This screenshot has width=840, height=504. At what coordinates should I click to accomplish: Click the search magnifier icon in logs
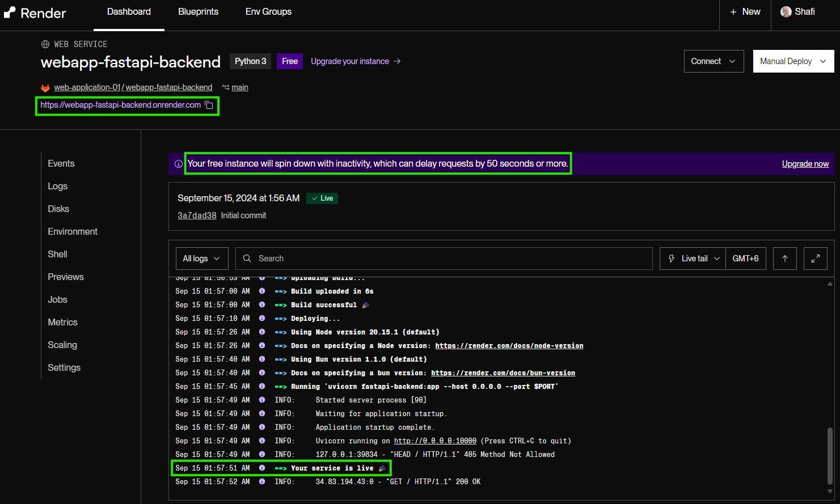point(247,259)
